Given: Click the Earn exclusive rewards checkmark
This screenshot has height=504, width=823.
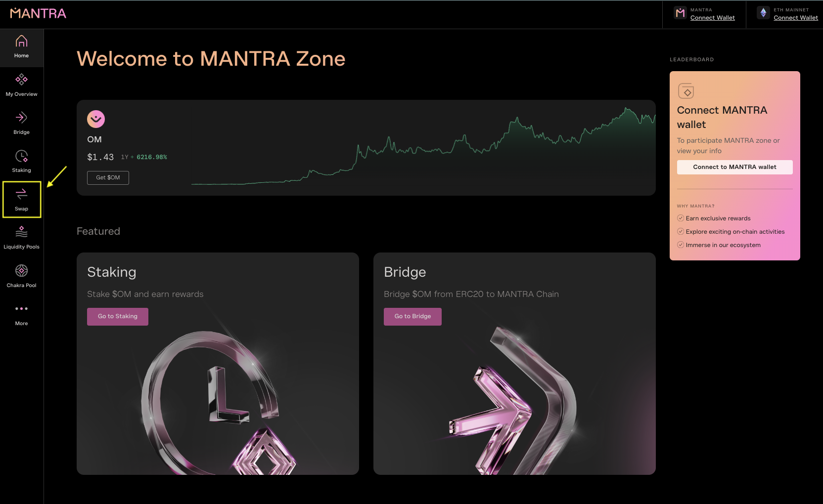Looking at the screenshot, I should 681,218.
